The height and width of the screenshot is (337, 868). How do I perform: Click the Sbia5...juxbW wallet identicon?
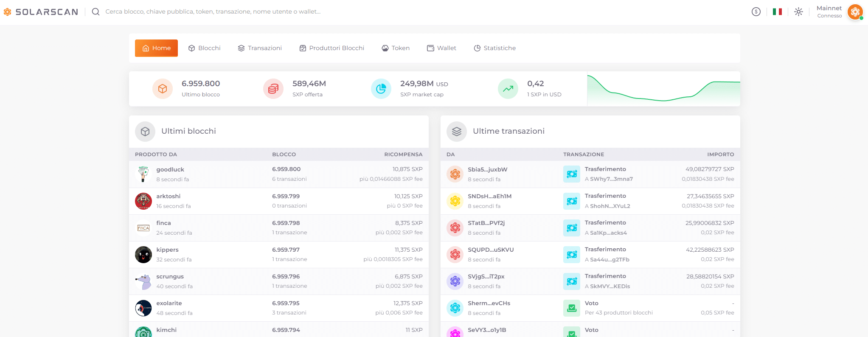coord(455,174)
